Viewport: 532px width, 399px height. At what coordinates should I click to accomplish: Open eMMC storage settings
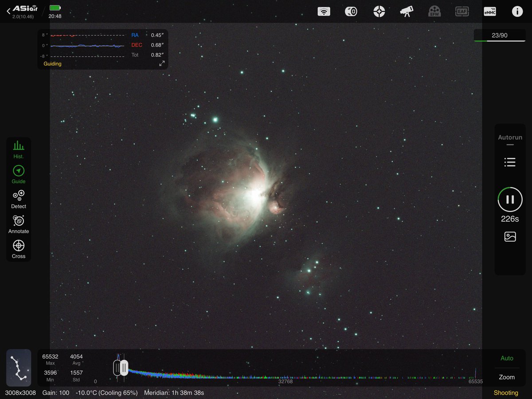[490, 12]
